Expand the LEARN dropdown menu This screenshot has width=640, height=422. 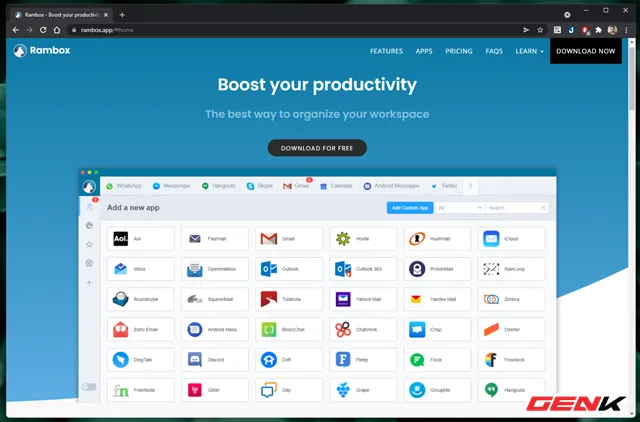pos(529,51)
